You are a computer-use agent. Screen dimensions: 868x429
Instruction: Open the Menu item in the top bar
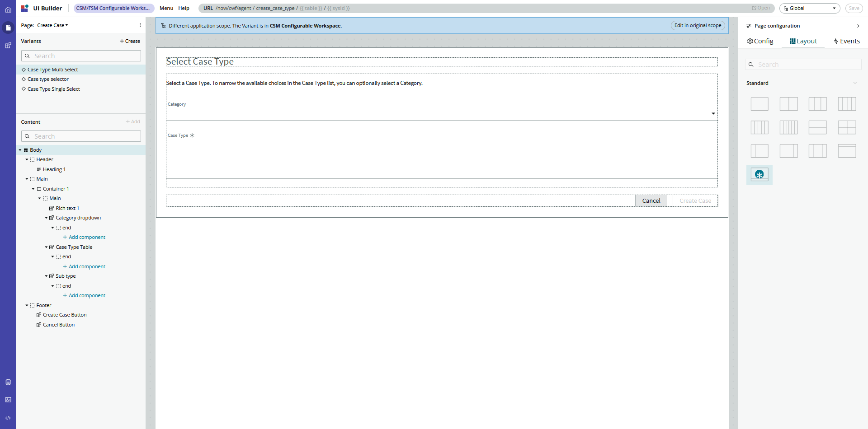point(166,8)
